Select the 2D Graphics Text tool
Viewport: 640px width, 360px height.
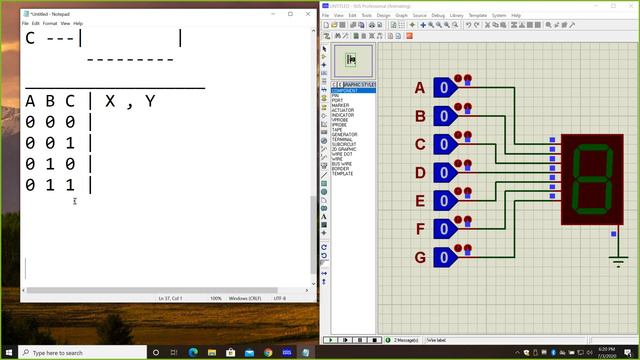tap(324, 217)
